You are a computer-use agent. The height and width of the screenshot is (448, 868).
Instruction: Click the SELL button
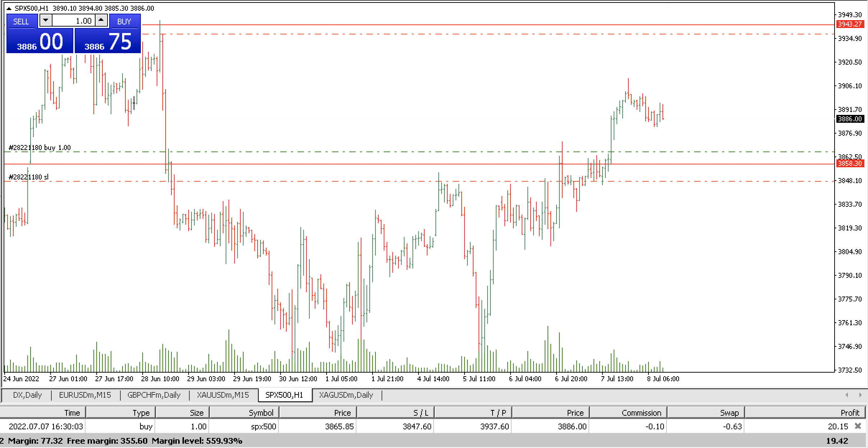click(x=21, y=22)
